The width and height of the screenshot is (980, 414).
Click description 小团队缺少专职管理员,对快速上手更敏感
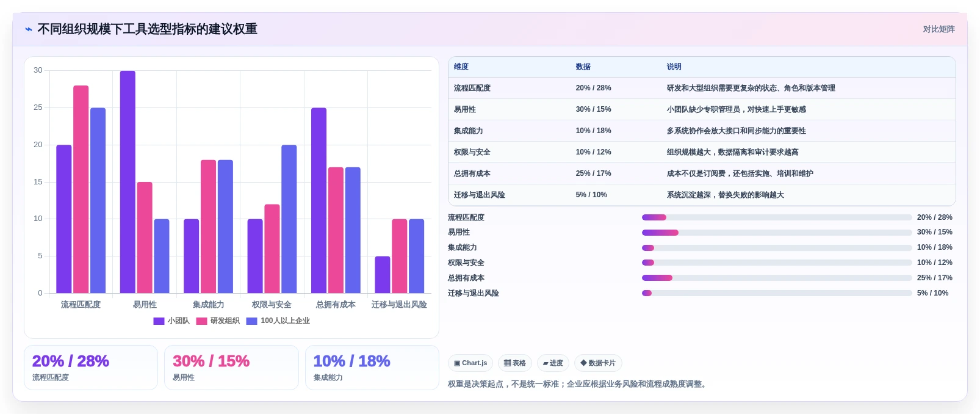736,109
